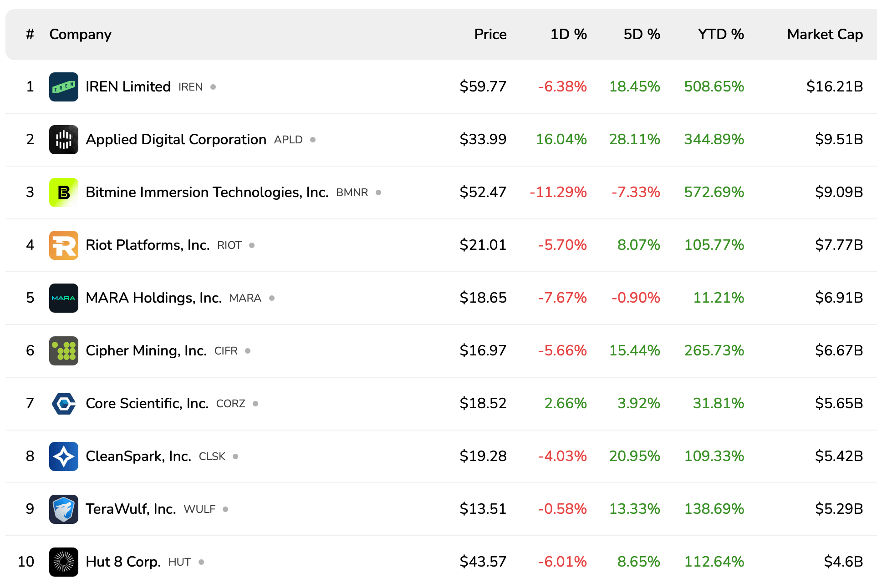The image size is (877, 588).
Task: Select the TeraWulf wolf logo
Action: point(63,509)
